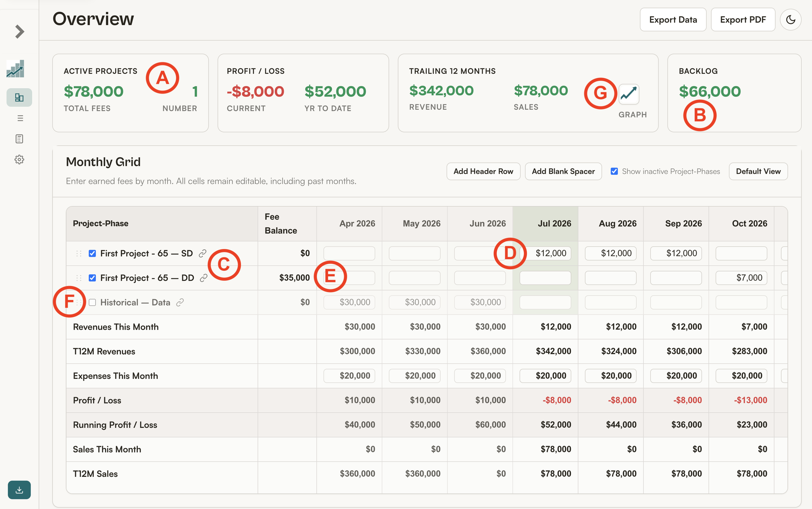Grab drag handle of First Project DD row
Screen dimensions: 812x509
tap(79, 278)
